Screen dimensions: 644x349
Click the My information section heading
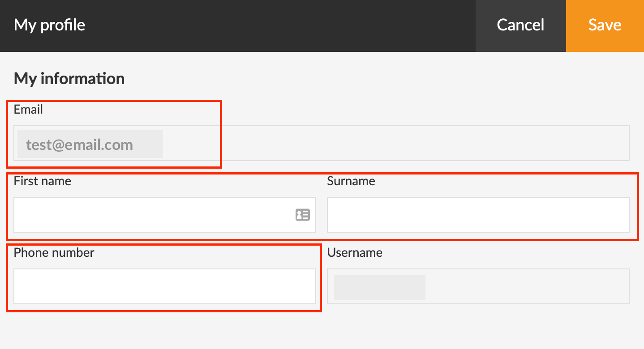(x=69, y=78)
